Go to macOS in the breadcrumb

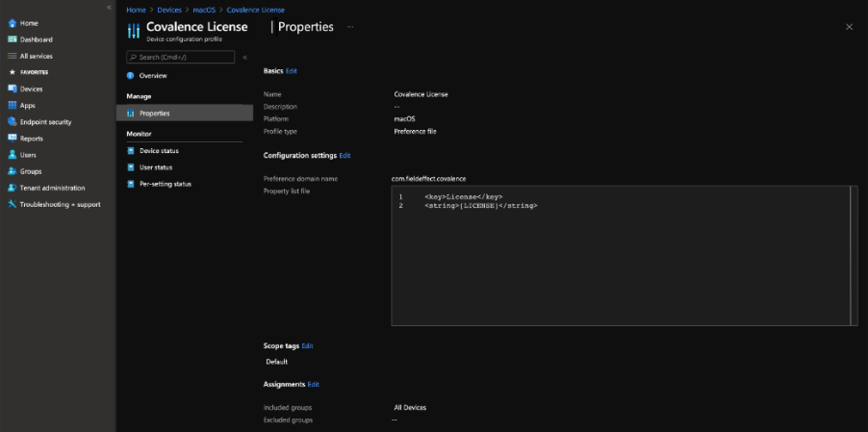click(x=203, y=10)
